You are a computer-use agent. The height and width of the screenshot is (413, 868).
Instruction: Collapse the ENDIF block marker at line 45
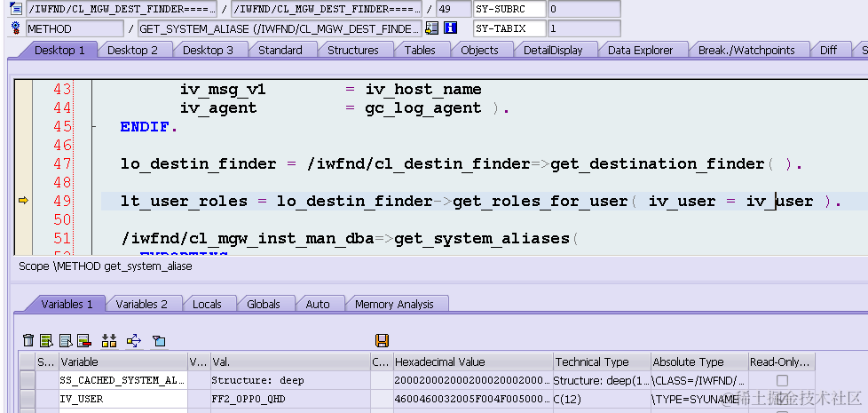(x=93, y=127)
